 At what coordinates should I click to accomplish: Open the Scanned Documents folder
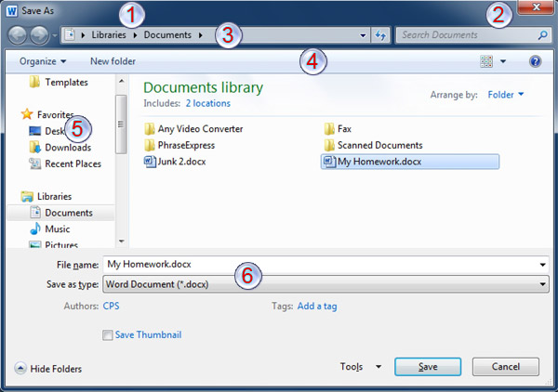[x=372, y=145]
